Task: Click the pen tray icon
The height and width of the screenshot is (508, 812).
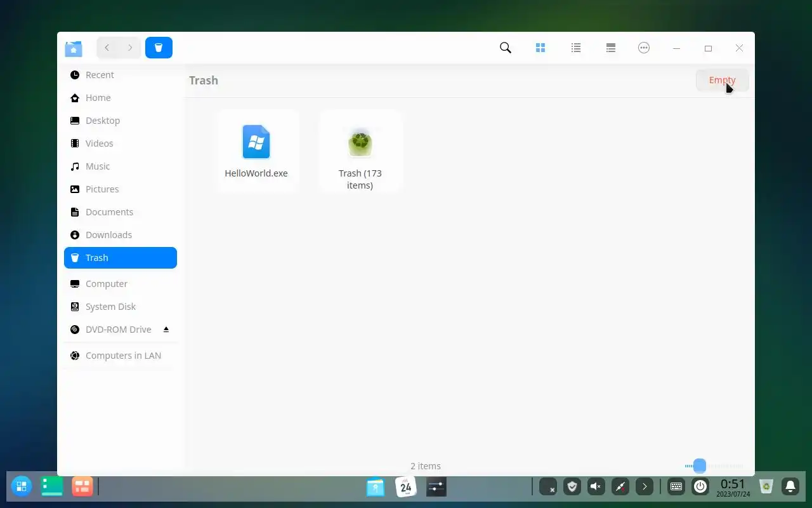Action: click(x=620, y=487)
